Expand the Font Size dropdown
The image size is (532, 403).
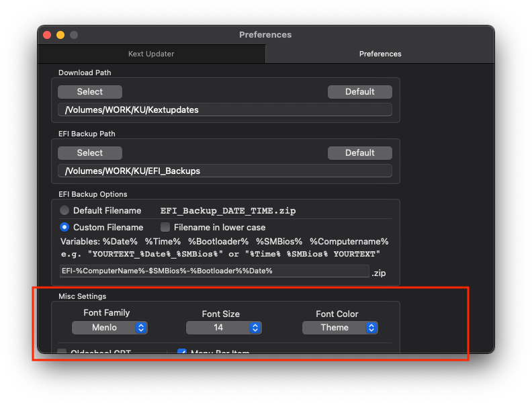click(224, 328)
